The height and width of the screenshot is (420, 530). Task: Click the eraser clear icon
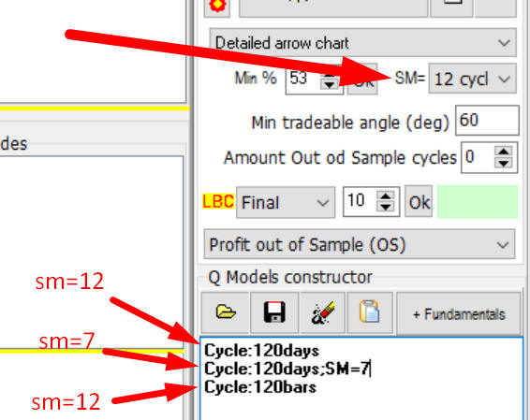(322, 312)
